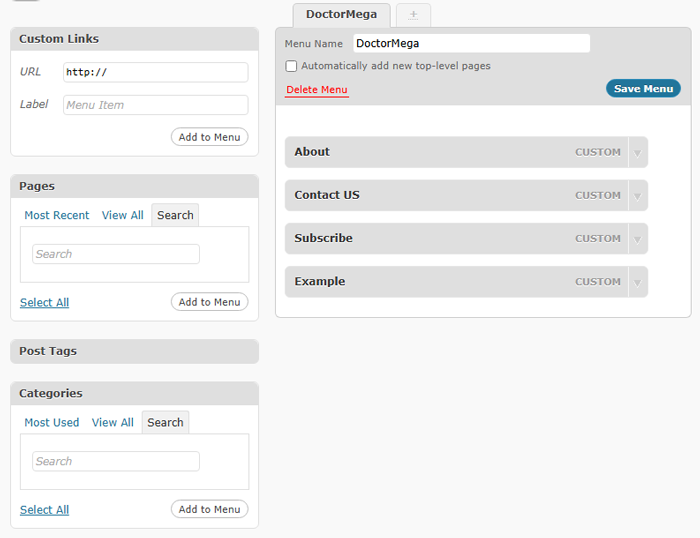The width and height of the screenshot is (700, 538).
Task: Open the Most Recent tab in Pages
Action: 57,215
